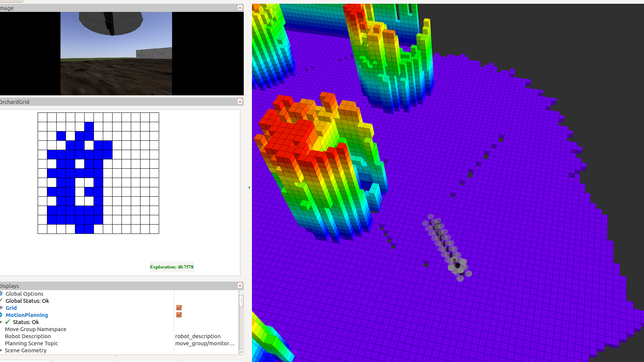Click the Displays panel scroll down arrow
This screenshot has height=362, width=644.
click(241, 352)
